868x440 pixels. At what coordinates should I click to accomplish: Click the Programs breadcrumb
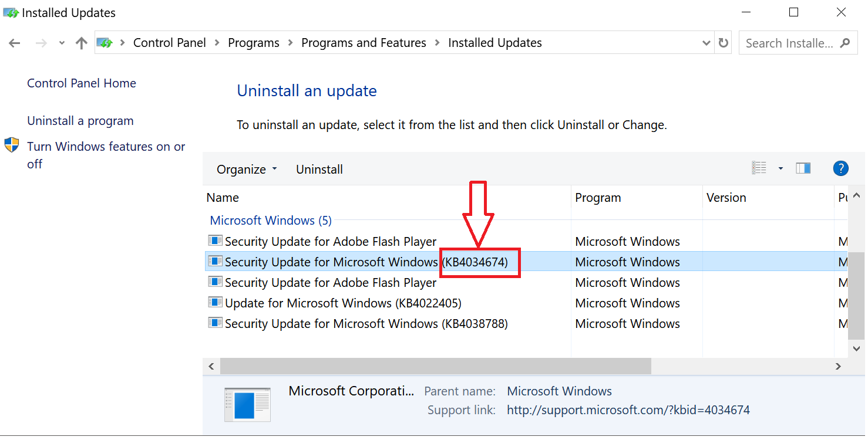[254, 43]
